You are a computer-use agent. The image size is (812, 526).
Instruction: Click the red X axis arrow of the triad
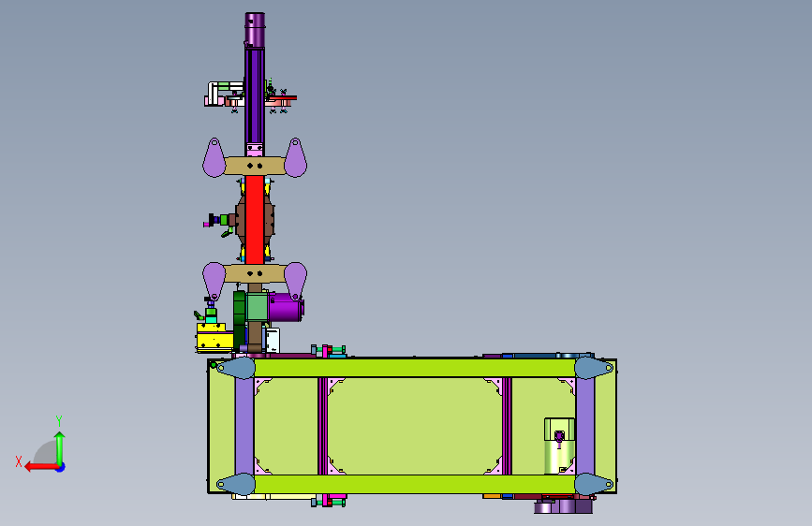point(41,467)
